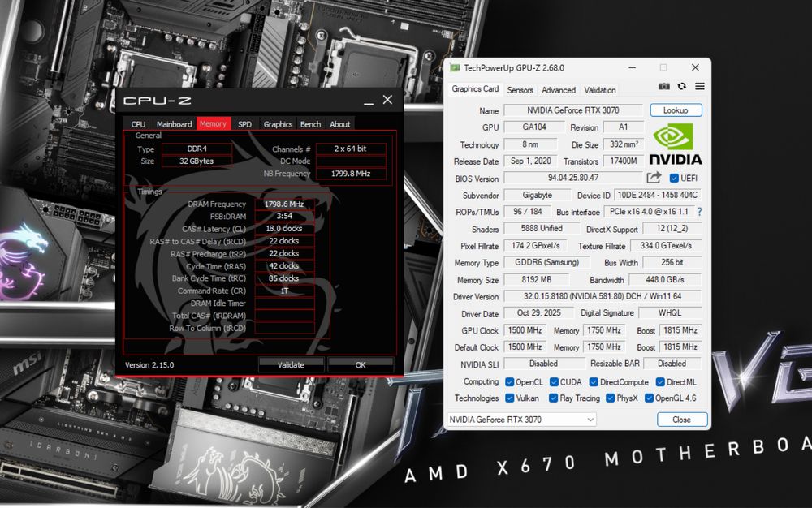The image size is (812, 508).
Task: Click the NVIDIA logo in GPU-Z
Action: [x=676, y=144]
